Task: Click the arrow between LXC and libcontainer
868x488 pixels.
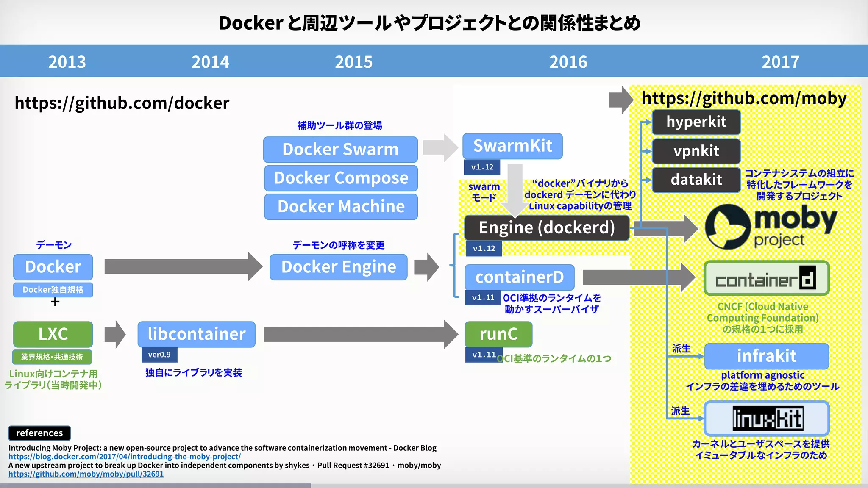Action: tap(115, 334)
